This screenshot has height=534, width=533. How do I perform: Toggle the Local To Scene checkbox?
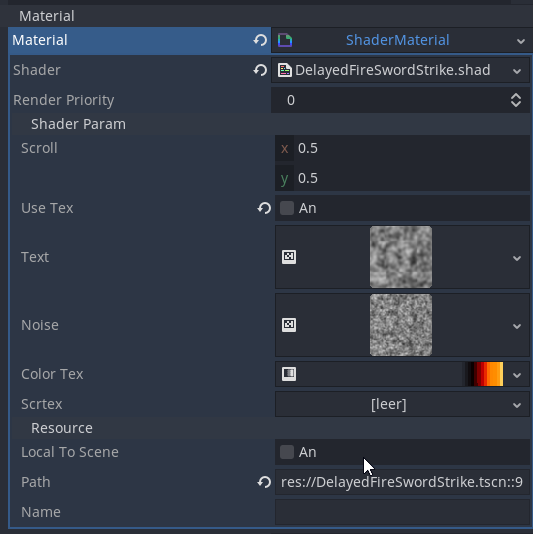[287, 452]
